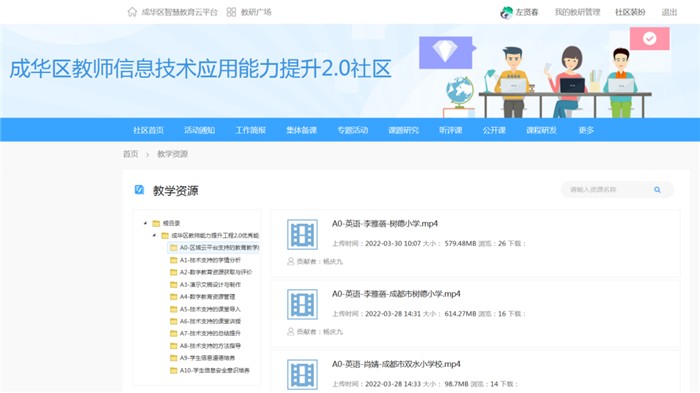Click the 根目录 folder icon

[x=156, y=223]
